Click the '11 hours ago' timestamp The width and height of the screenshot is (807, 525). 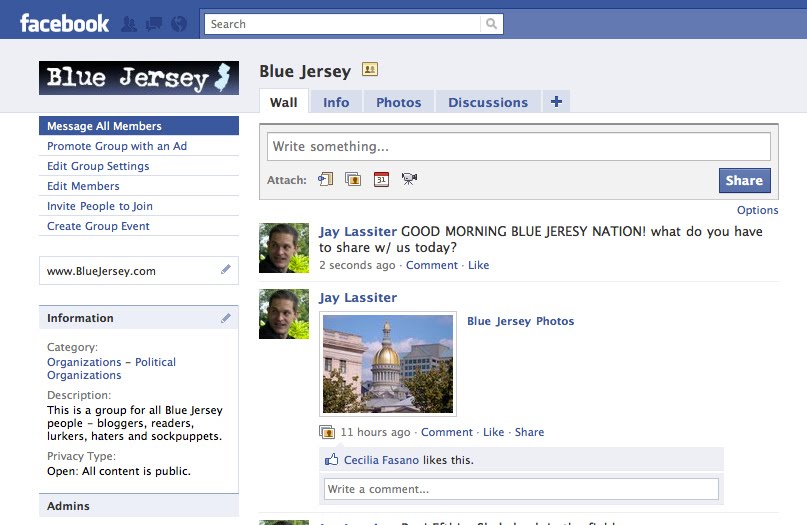click(376, 432)
